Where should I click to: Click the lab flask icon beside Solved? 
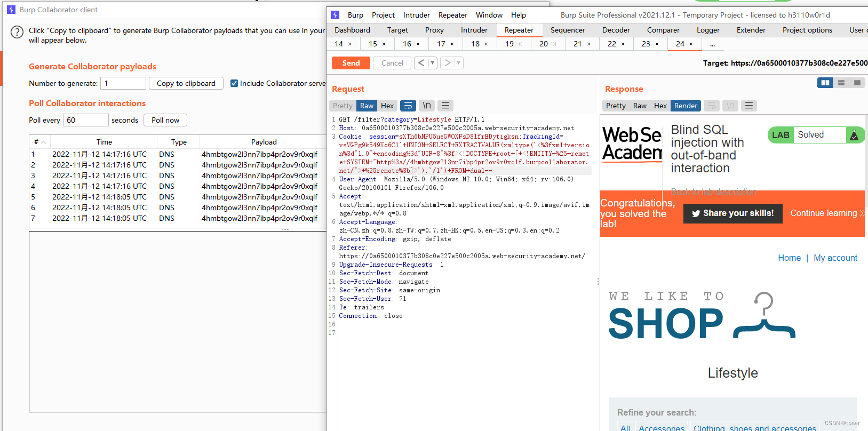click(854, 135)
